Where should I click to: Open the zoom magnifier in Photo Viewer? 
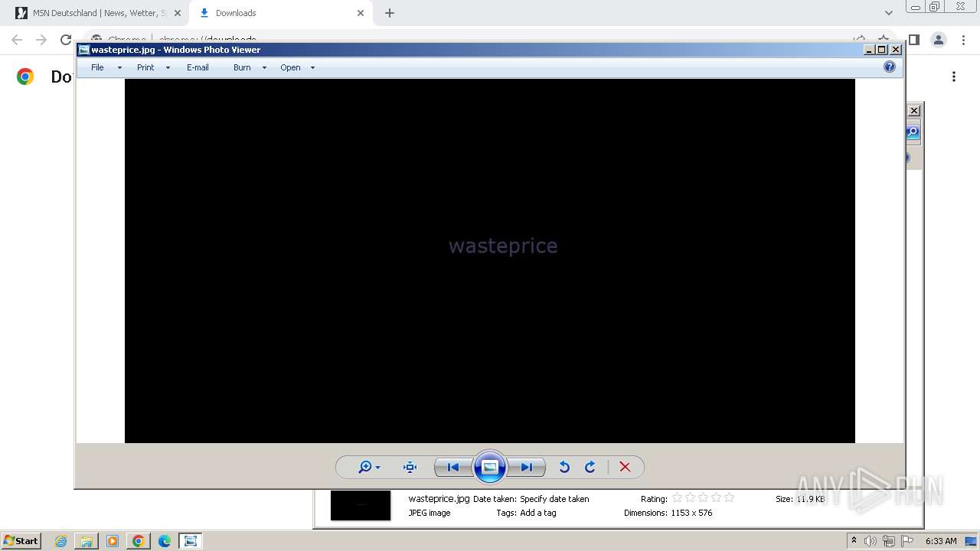point(365,467)
